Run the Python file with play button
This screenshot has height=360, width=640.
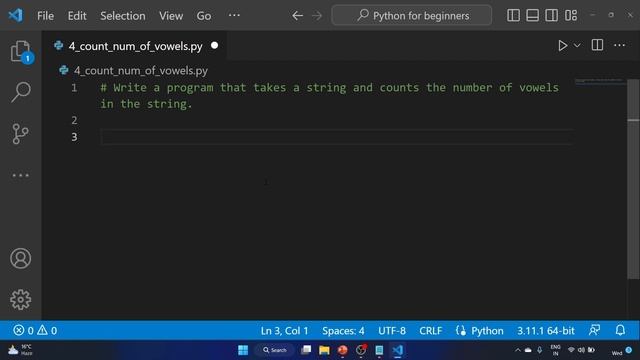coord(562,45)
